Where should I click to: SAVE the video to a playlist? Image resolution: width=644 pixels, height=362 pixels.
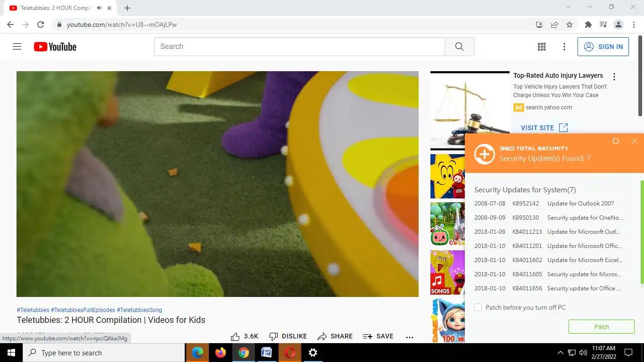(378, 337)
